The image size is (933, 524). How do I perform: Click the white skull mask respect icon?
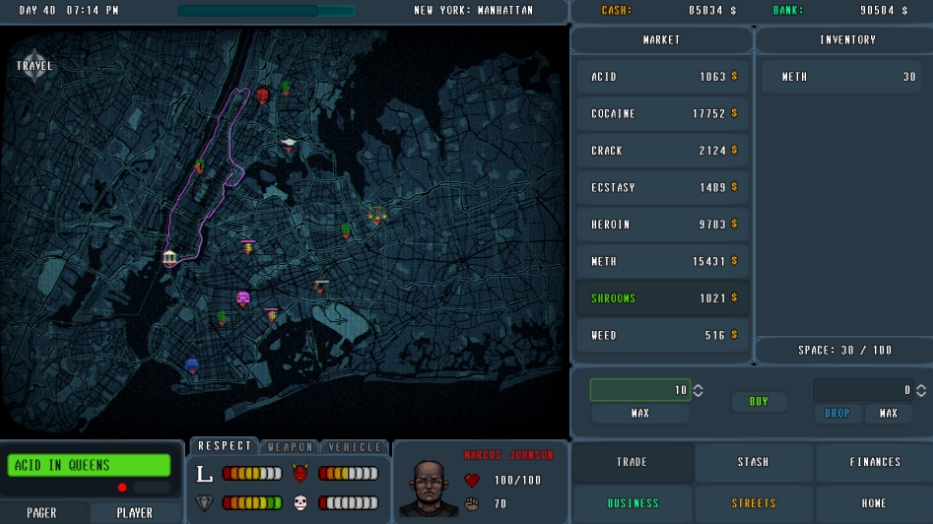pos(300,503)
